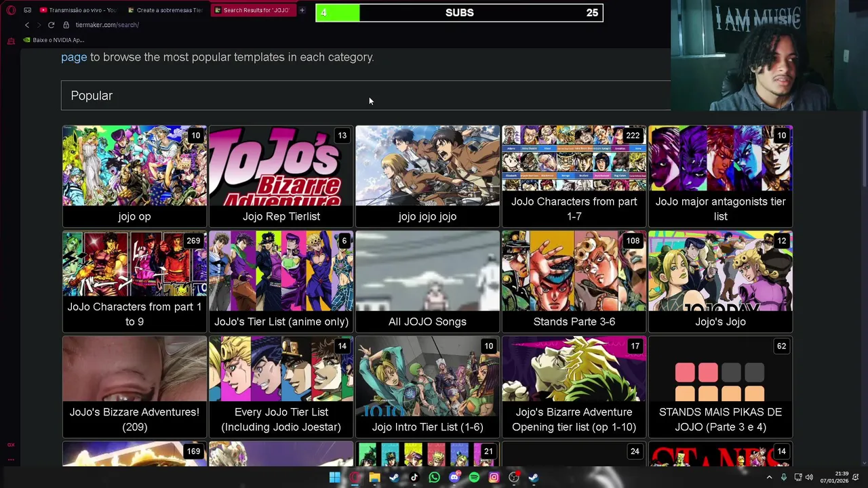868x488 pixels.
Task: Follow the blue 'page' link
Action: click(74, 57)
